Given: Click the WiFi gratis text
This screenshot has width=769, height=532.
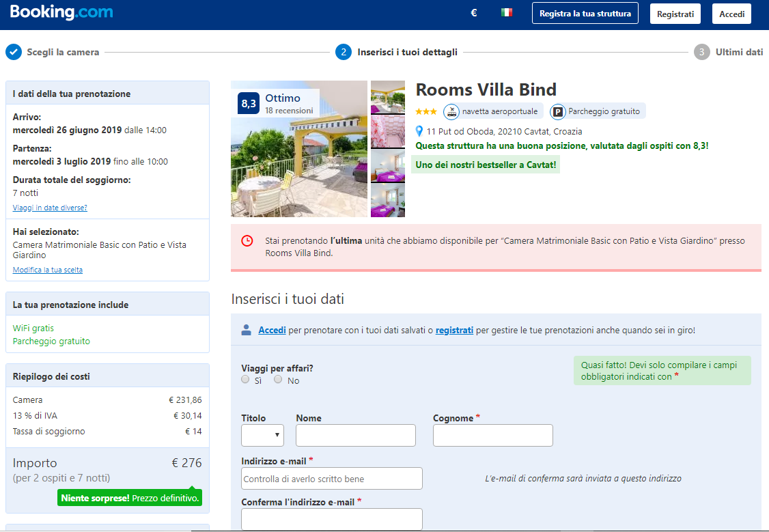Looking at the screenshot, I should [x=33, y=328].
